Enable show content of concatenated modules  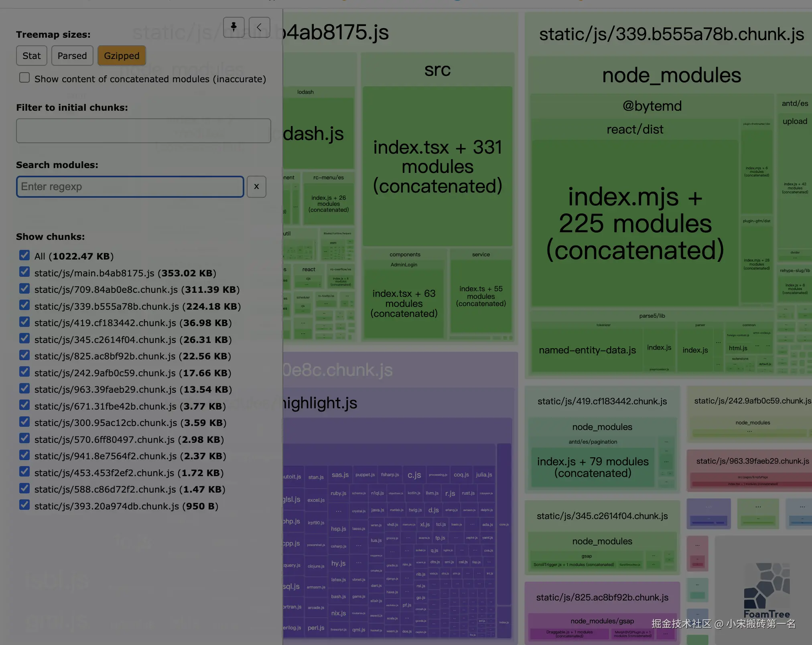tap(24, 78)
